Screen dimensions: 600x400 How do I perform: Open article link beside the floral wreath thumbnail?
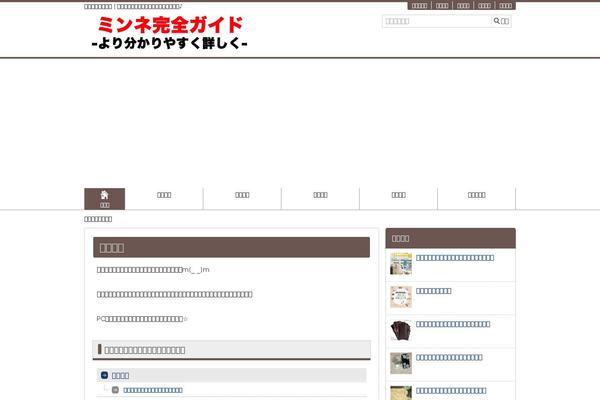(x=434, y=291)
